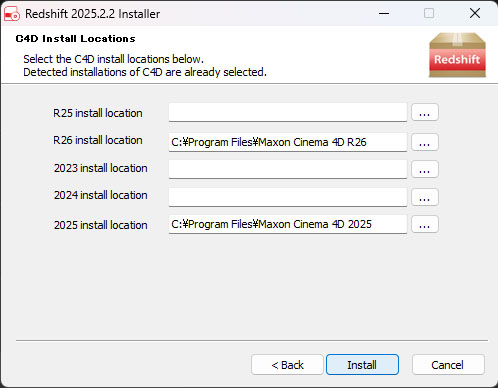The height and width of the screenshot is (388, 498).
Task: Focus the empty 2024 install location field
Action: [288, 197]
